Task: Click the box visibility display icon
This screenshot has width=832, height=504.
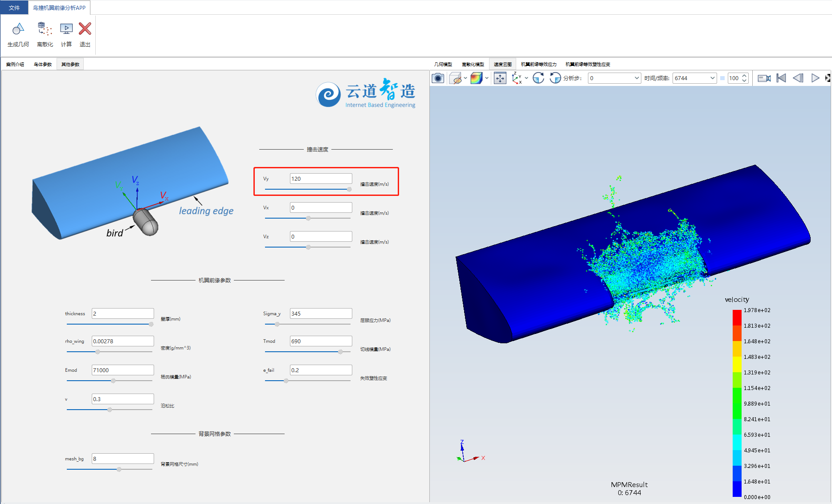Action: (x=455, y=78)
